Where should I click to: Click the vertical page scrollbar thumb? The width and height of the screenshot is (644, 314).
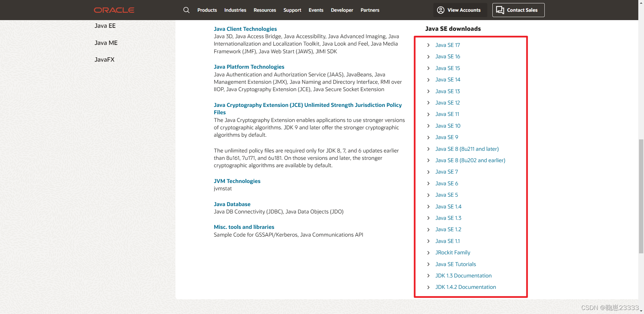641,196
